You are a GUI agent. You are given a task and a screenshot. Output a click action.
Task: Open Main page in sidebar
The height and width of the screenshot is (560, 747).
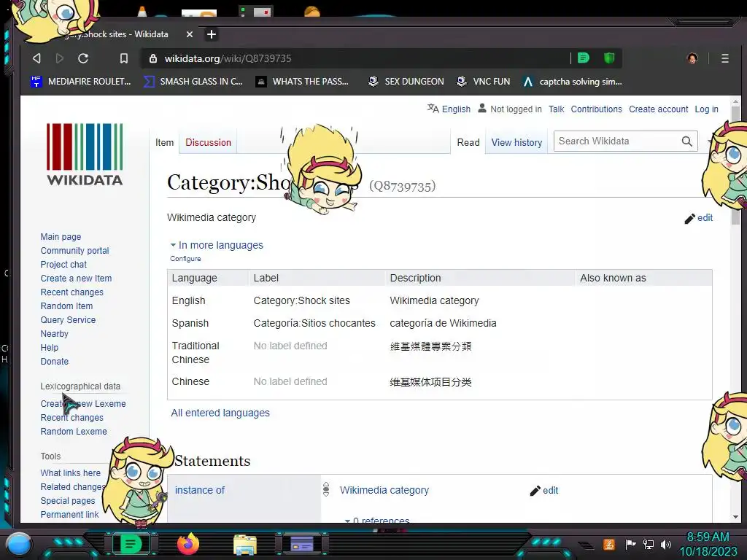(61, 237)
